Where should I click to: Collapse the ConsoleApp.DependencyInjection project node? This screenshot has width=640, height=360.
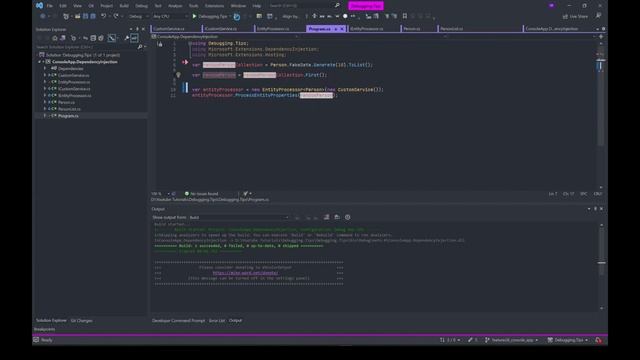pos(40,62)
